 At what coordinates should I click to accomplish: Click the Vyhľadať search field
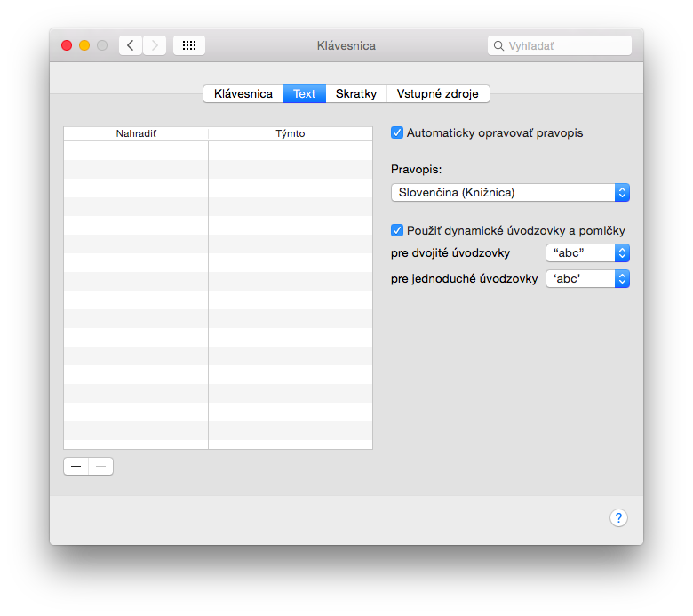pyautogui.click(x=560, y=45)
